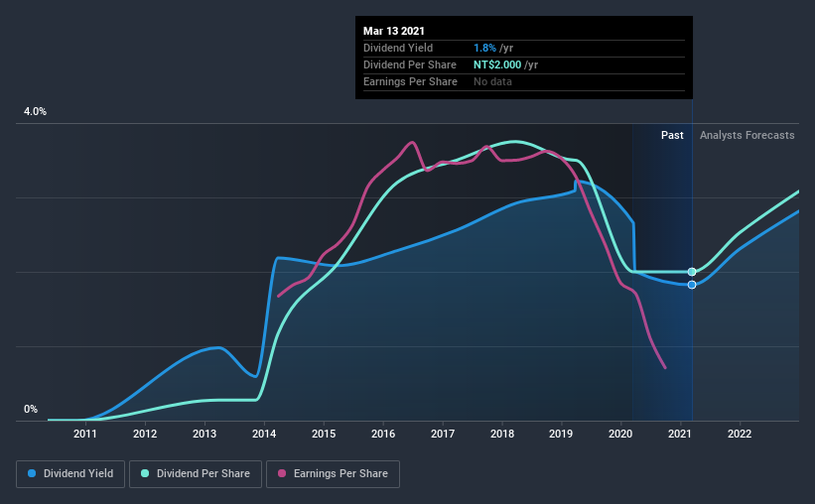Click the 2016 x-axis year label
This screenshot has width=815, height=504.
coord(383,434)
